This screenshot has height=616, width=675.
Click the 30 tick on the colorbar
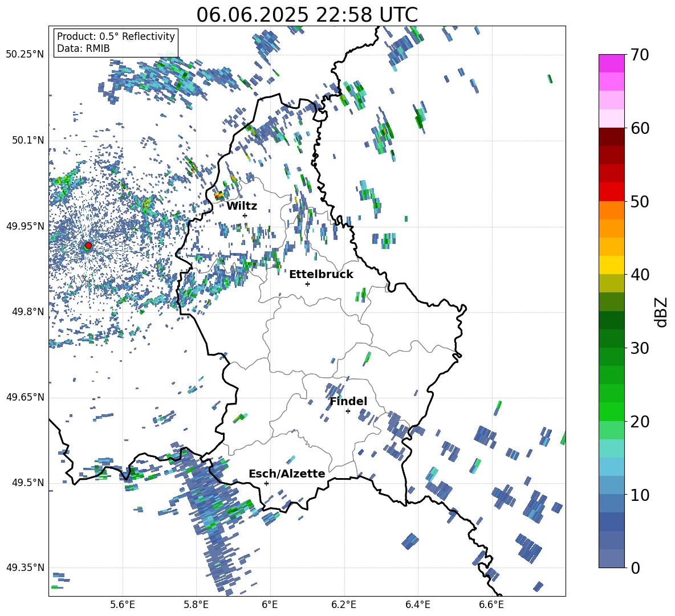coord(640,348)
